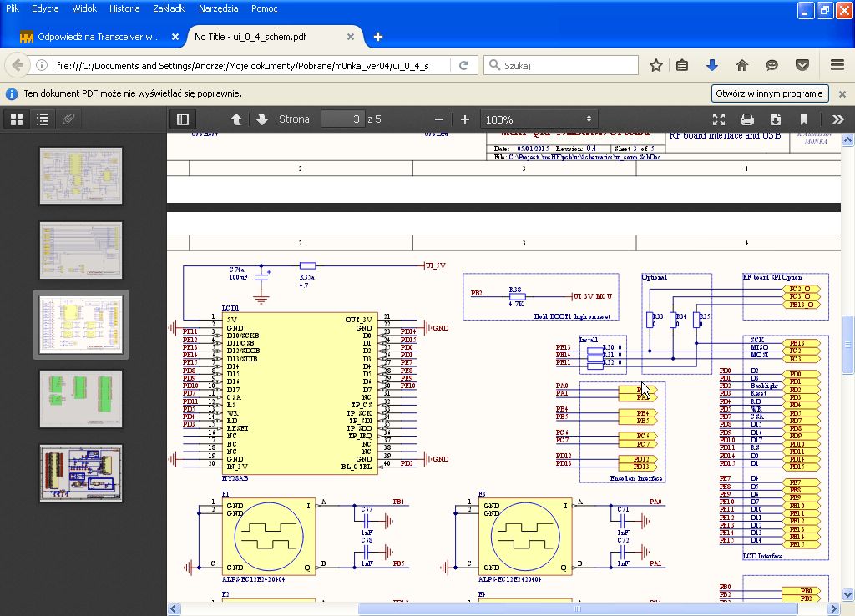This screenshot has height=616, width=855.
Task: Open the 100% zoom level dropdown
Action: (539, 119)
